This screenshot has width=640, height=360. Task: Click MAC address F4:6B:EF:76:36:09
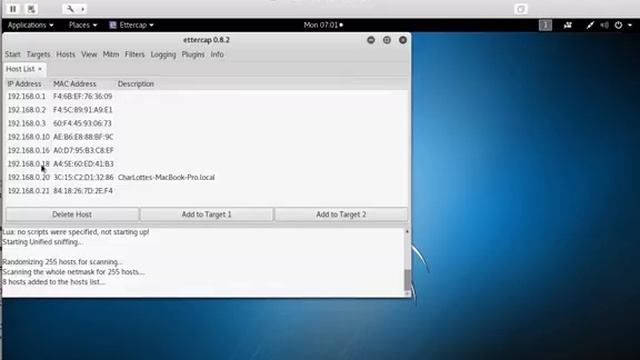pyautogui.click(x=82, y=96)
